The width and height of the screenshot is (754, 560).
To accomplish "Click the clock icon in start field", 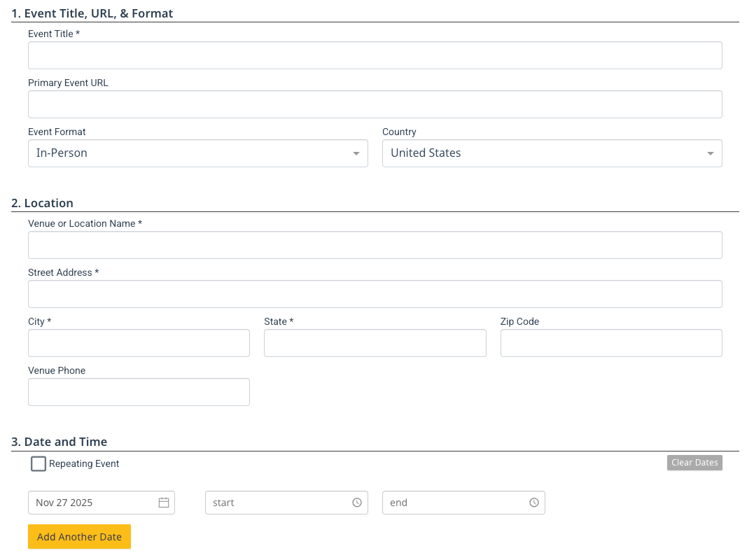I will tap(357, 503).
